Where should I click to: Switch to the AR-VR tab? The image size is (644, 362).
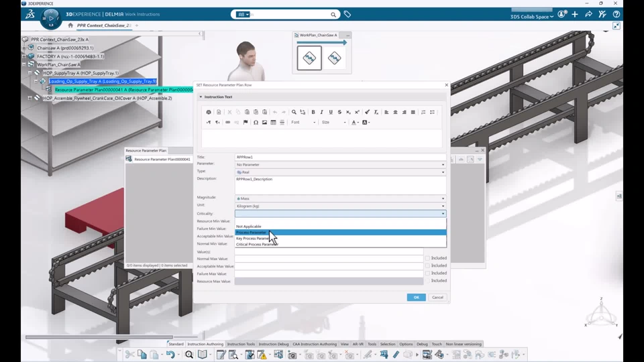coord(358,344)
